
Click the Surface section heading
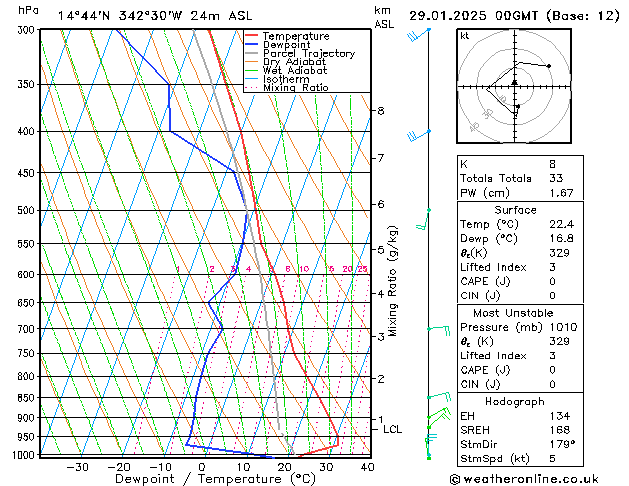[515, 210]
